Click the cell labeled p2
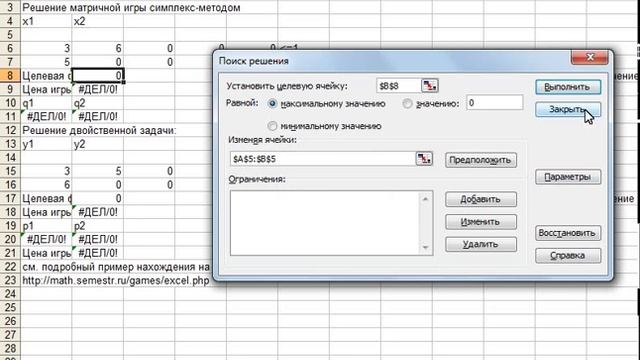640x360 pixels. pyautogui.click(x=98, y=226)
